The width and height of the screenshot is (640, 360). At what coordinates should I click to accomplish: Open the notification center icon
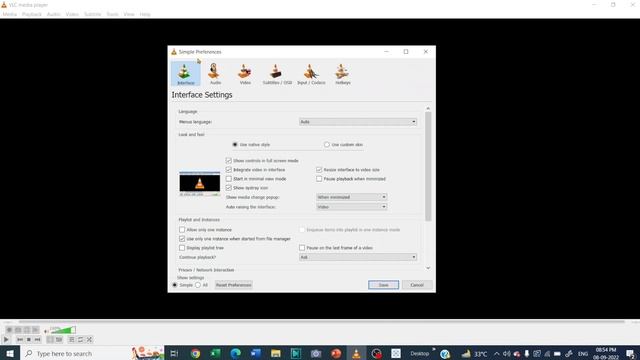[631, 354]
